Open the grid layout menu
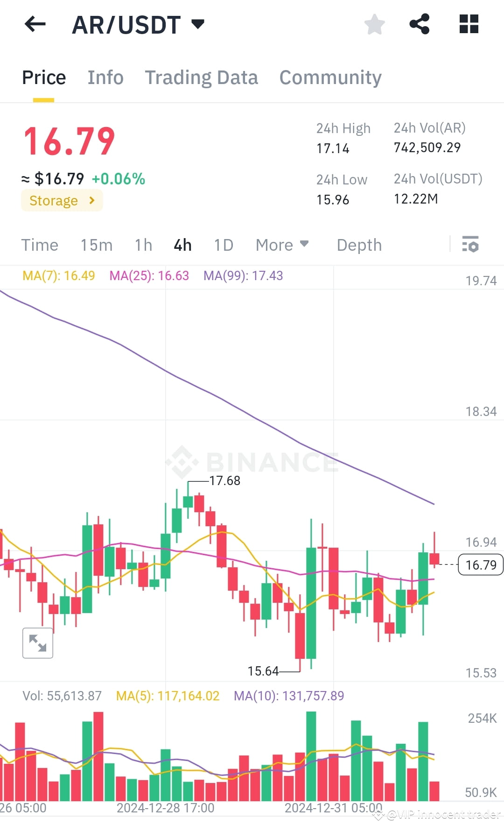Image resolution: width=504 pixels, height=825 pixels. coord(469,24)
